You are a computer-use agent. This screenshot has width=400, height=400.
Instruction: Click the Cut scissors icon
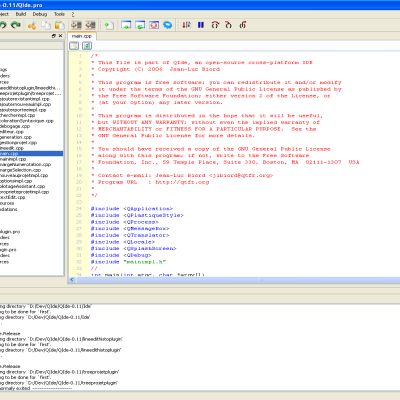click(x=32, y=25)
